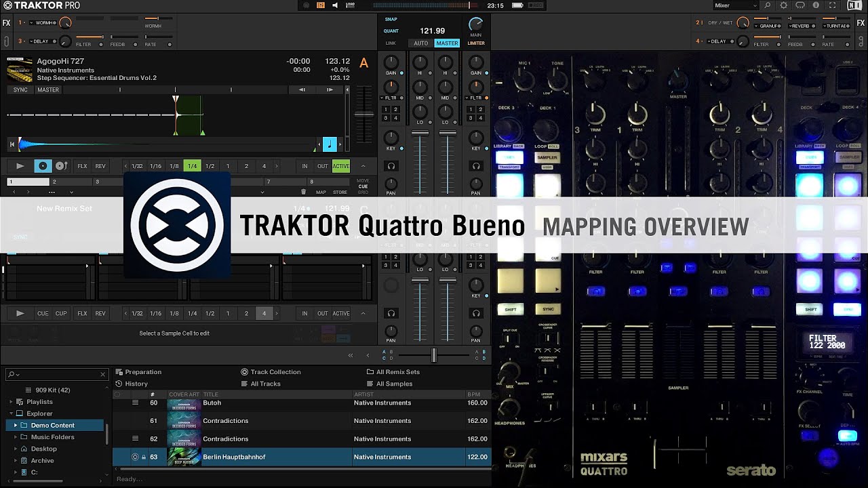868x488 pixels.
Task: Enable SYNC on deck A
Action: coord(20,89)
